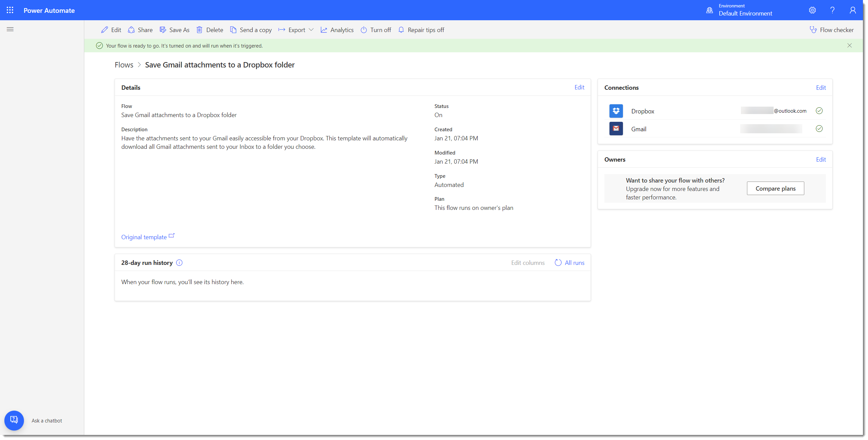Click the Gmail connection icon

(x=616, y=129)
